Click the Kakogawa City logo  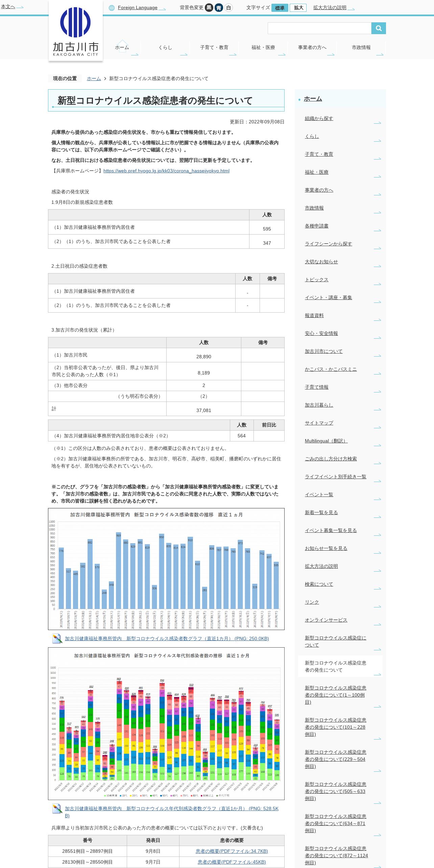(76, 31)
